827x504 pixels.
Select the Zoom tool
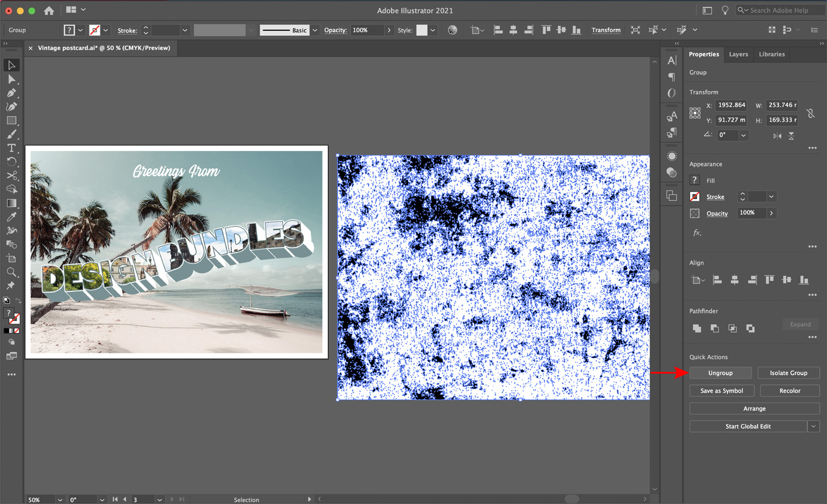[12, 272]
